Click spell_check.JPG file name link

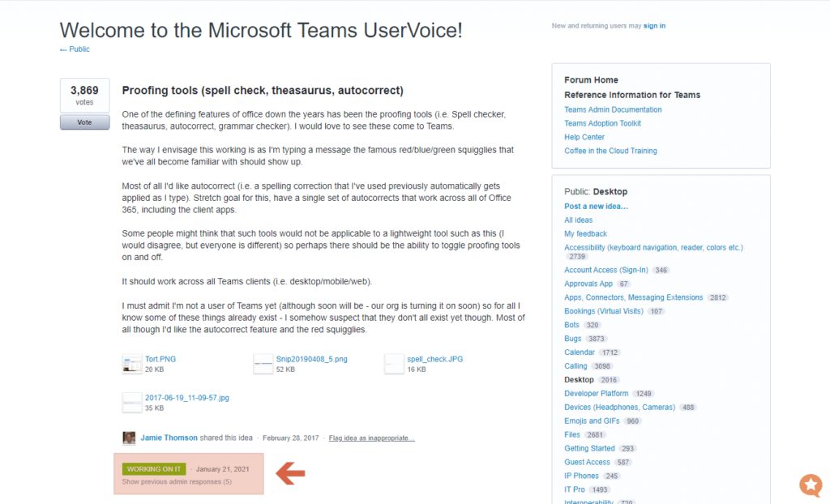(x=434, y=359)
